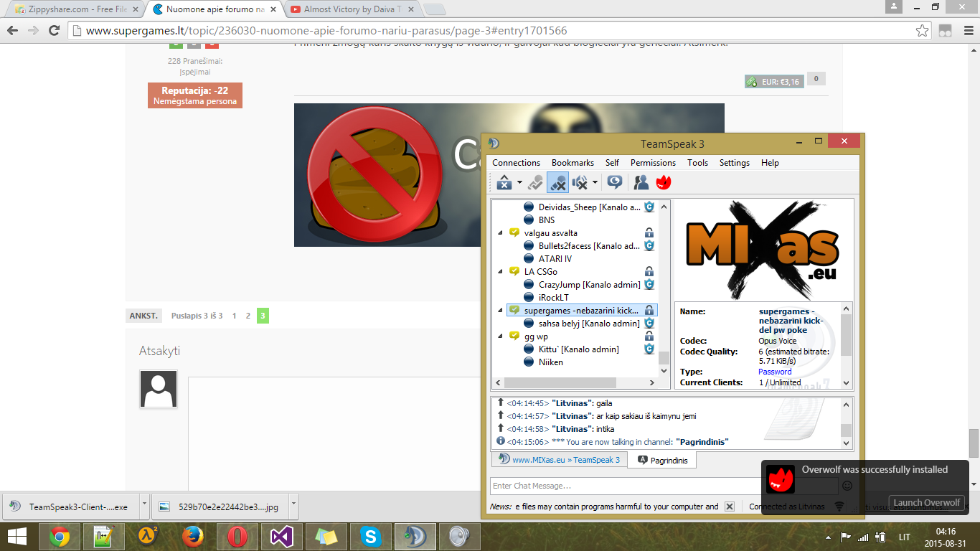This screenshot has height=551, width=980.
Task: Click the Password type link in channel info
Action: point(775,372)
